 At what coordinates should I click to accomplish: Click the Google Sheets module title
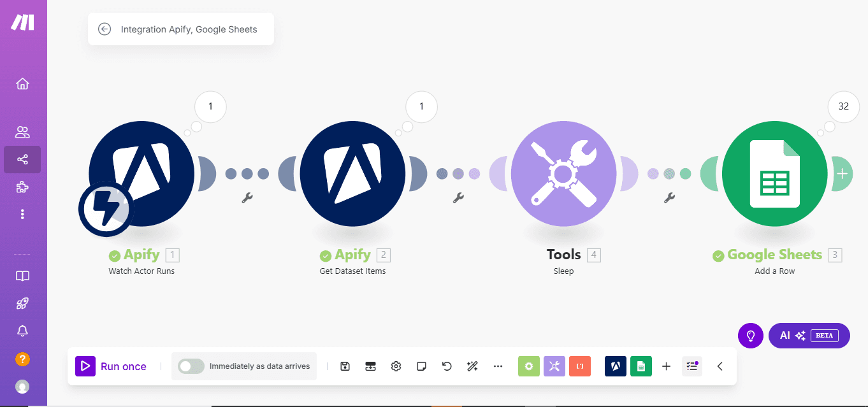coord(775,255)
